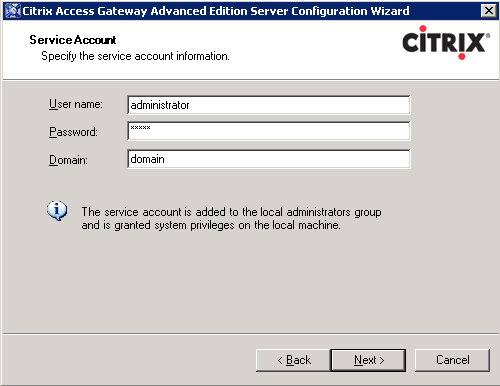
Task: Click "Specify the service account information." text
Action: tap(135, 56)
